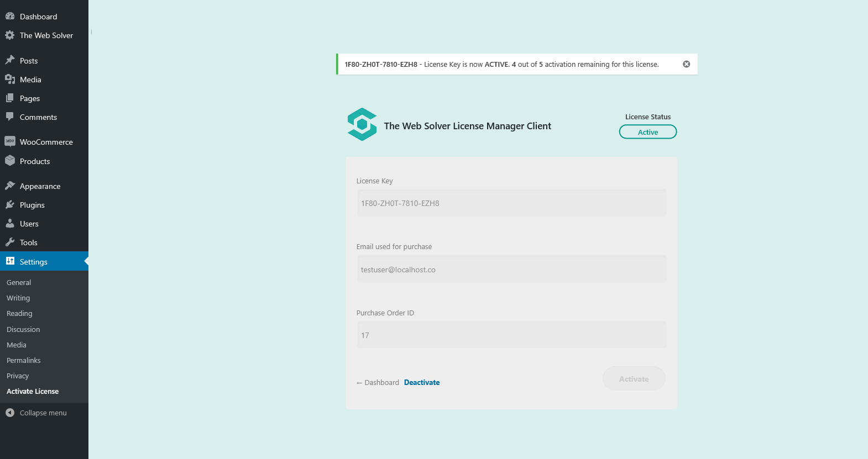Click the License Status label
Image resolution: width=868 pixels, height=459 pixels.
point(648,117)
